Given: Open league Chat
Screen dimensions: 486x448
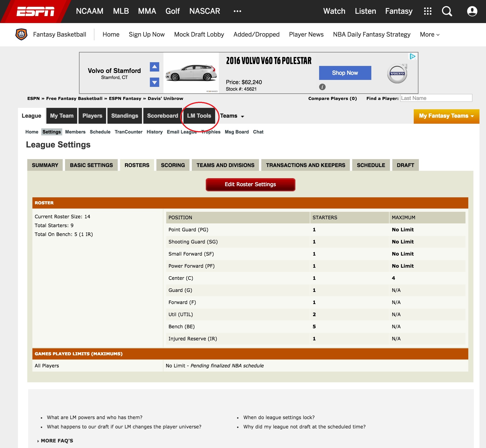Looking at the screenshot, I should coord(258,132).
